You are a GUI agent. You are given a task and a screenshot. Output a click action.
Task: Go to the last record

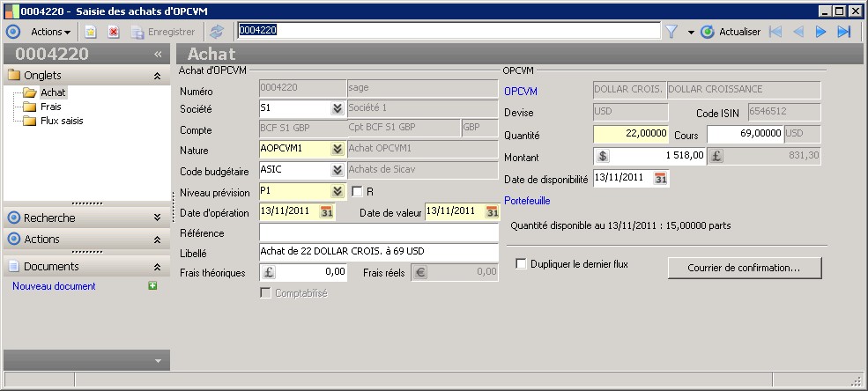click(843, 32)
